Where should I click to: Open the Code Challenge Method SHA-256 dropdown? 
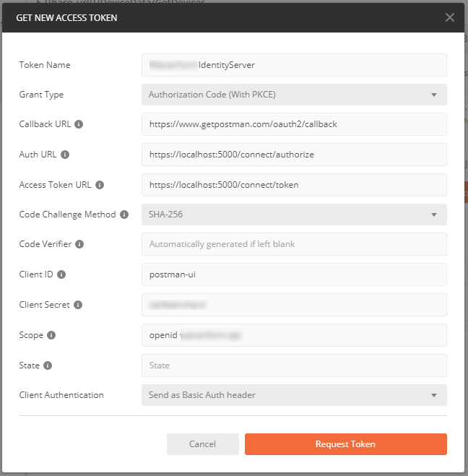pyautogui.click(x=294, y=215)
